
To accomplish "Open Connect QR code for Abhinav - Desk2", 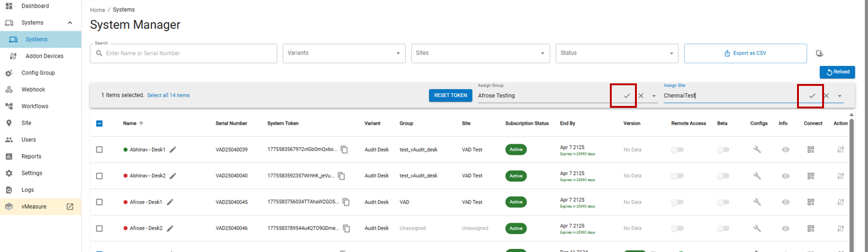I will click(811, 176).
